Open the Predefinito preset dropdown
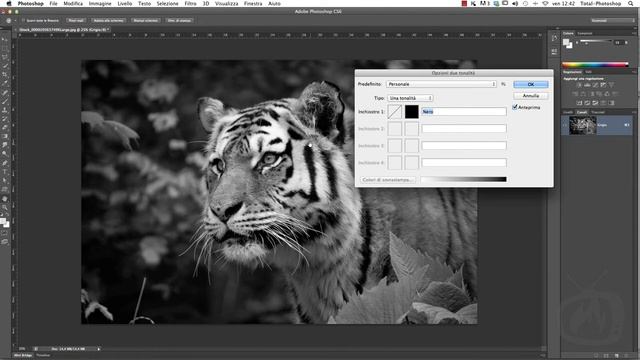This screenshot has width=640, height=360. (x=441, y=84)
